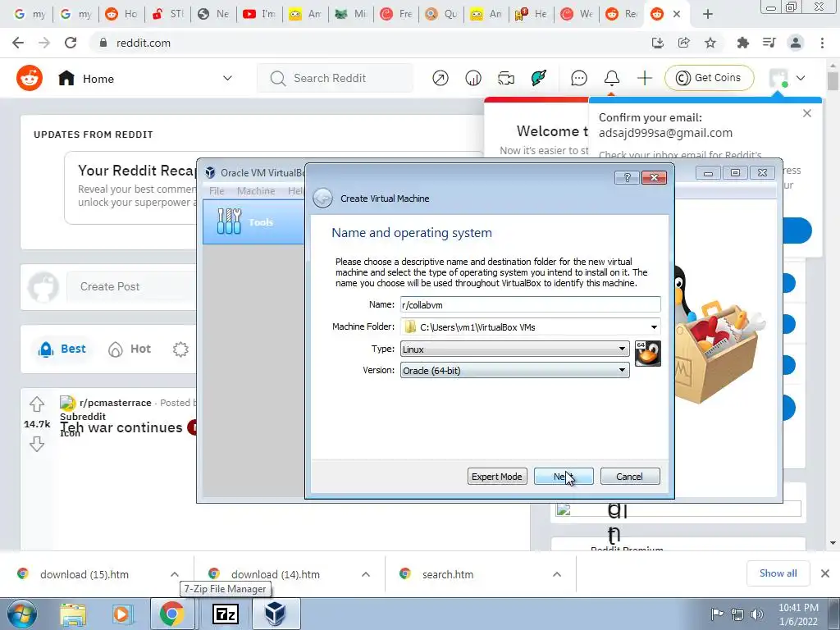Open the r/pcmasterrace subreddit link
Screen dimensions: 840x630
coord(115,402)
